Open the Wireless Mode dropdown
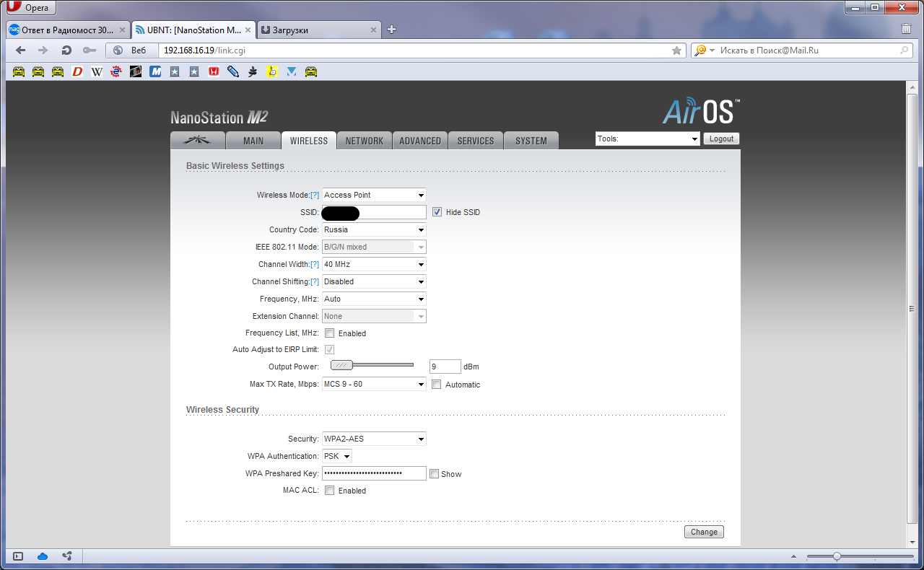The image size is (924, 570). (374, 195)
